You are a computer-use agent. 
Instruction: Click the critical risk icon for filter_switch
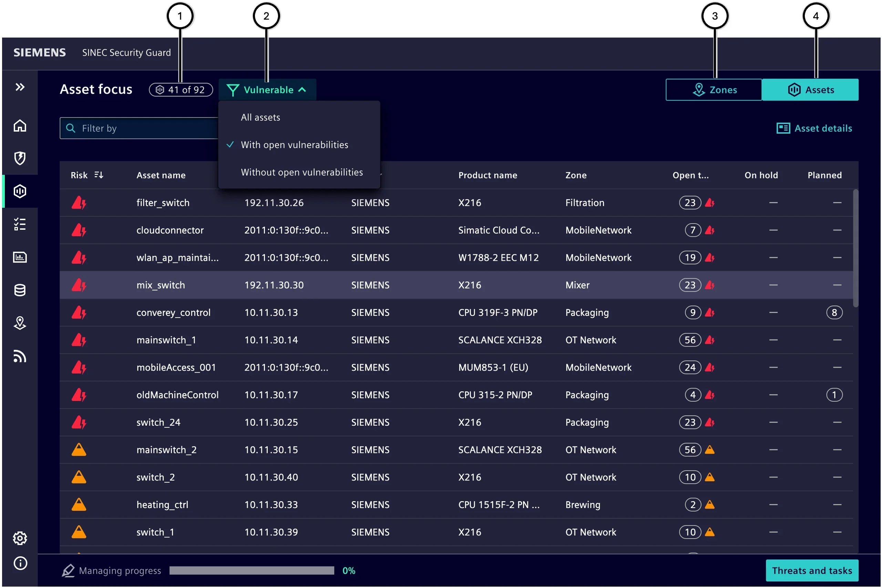pyautogui.click(x=79, y=203)
